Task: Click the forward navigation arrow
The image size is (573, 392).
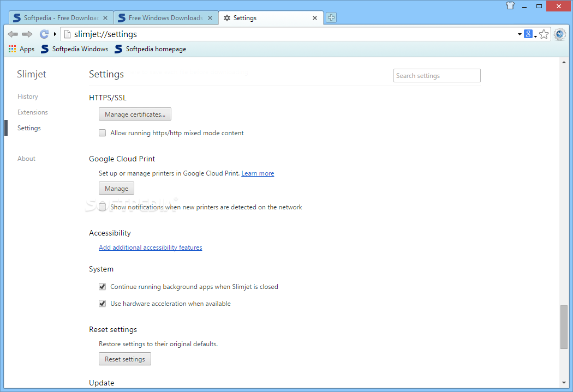Action: pyautogui.click(x=27, y=34)
